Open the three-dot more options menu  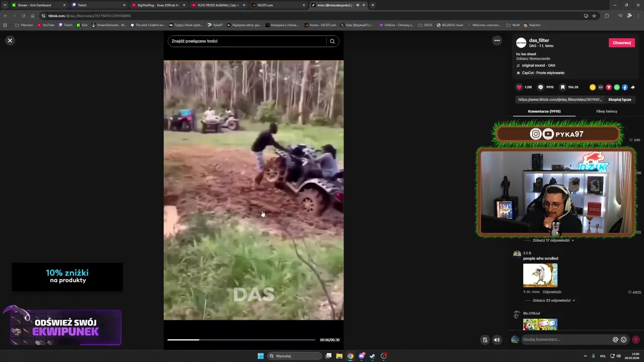(497, 41)
